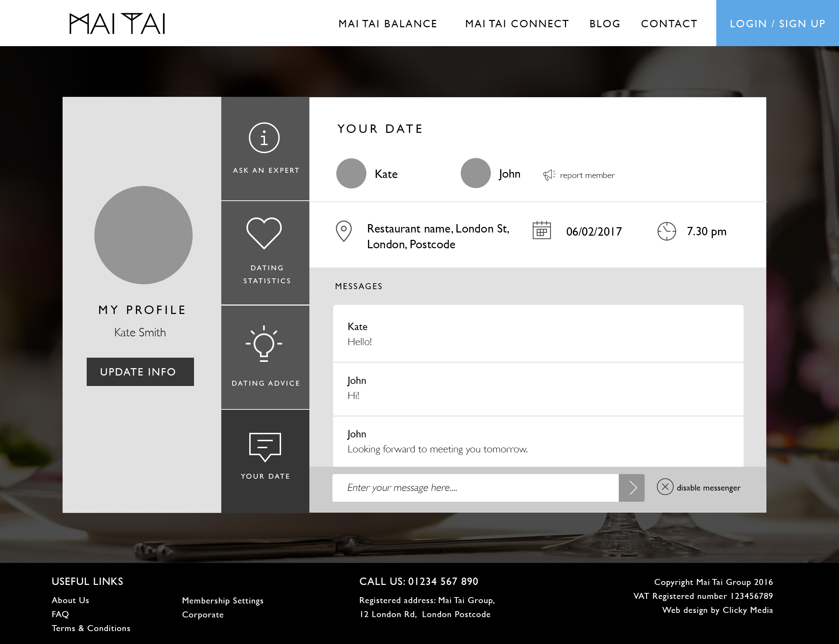Click the Mai Tai logo
This screenshot has height=644, width=839.
(117, 23)
